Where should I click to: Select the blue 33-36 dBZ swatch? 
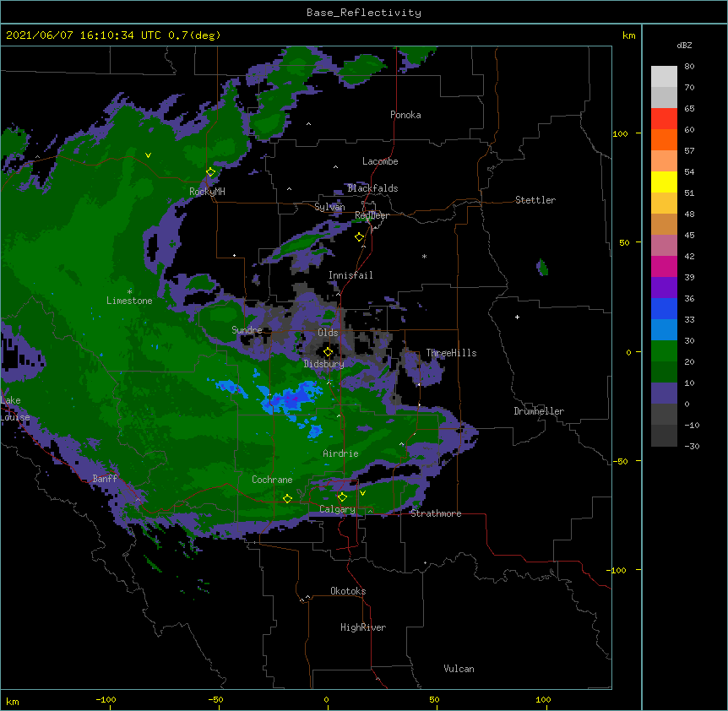[x=664, y=308]
